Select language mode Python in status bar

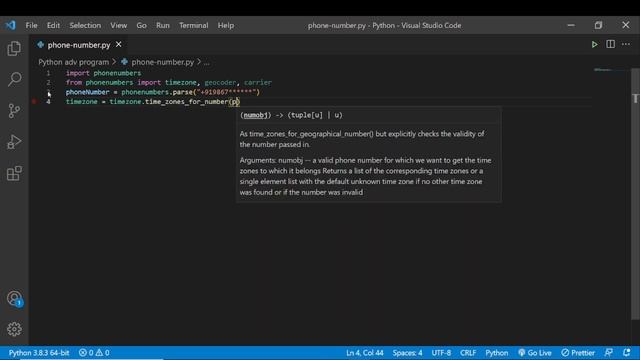496,353
